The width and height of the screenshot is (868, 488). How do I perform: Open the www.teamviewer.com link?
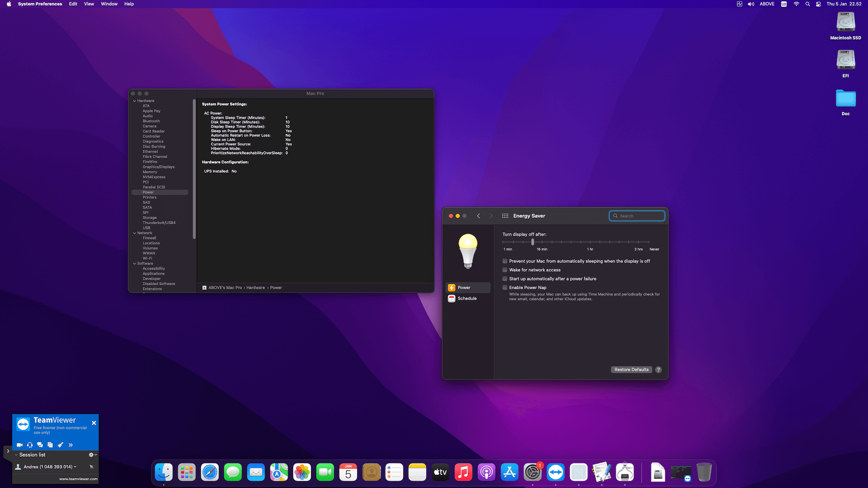(x=78, y=479)
